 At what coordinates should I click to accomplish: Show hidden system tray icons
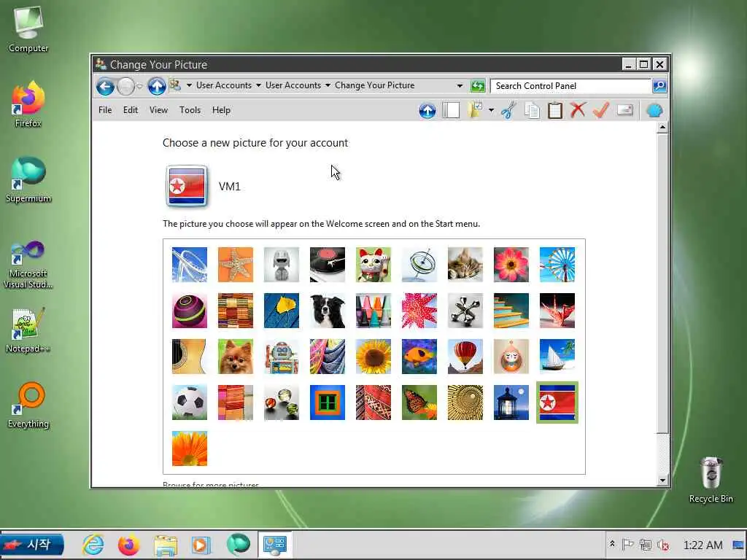click(x=612, y=544)
